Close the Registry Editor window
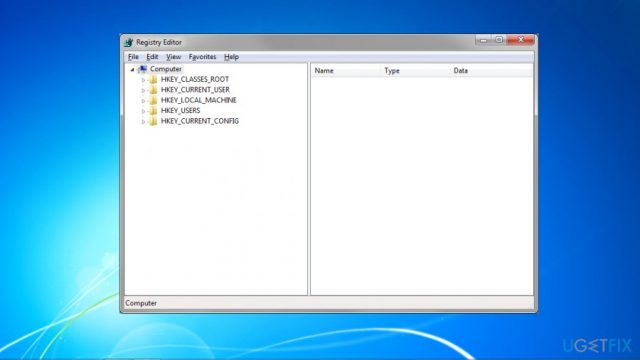The width and height of the screenshot is (640, 360). click(x=520, y=40)
